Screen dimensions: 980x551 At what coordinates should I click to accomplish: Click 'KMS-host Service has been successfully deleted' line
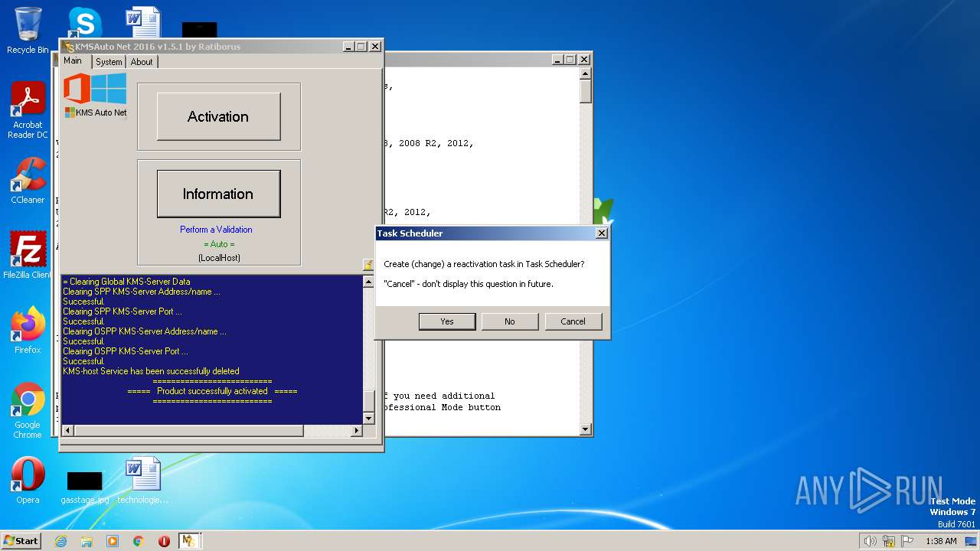[151, 371]
